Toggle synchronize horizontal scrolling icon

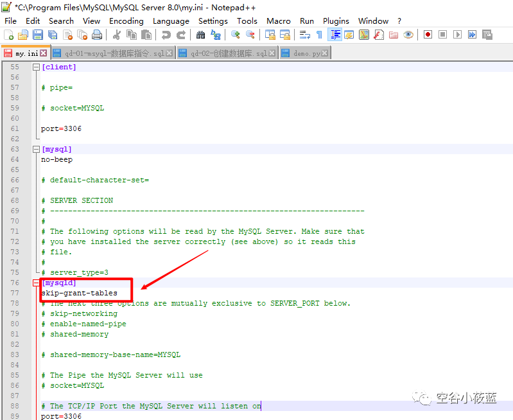[x=285, y=35]
